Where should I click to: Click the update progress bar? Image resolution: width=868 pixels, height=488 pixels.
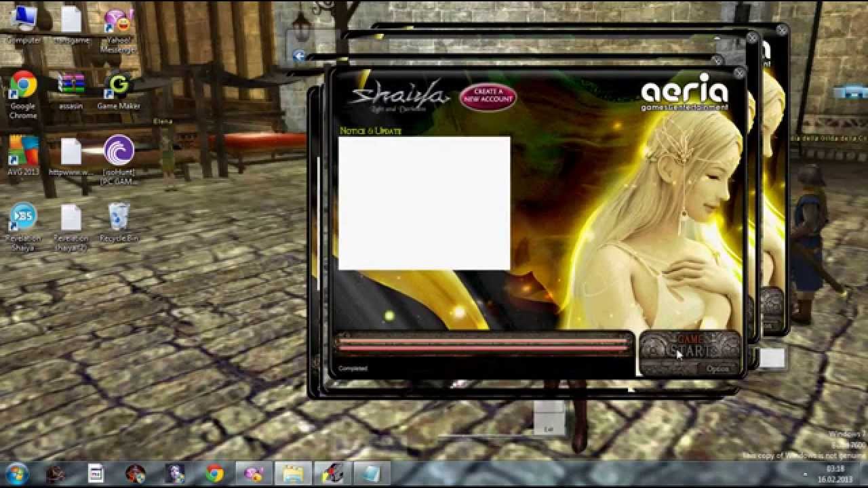pyautogui.click(x=484, y=345)
